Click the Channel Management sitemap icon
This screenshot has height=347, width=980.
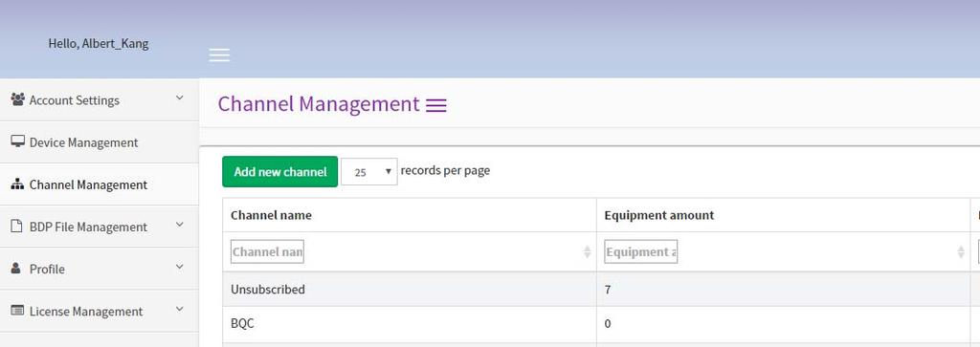(17, 184)
